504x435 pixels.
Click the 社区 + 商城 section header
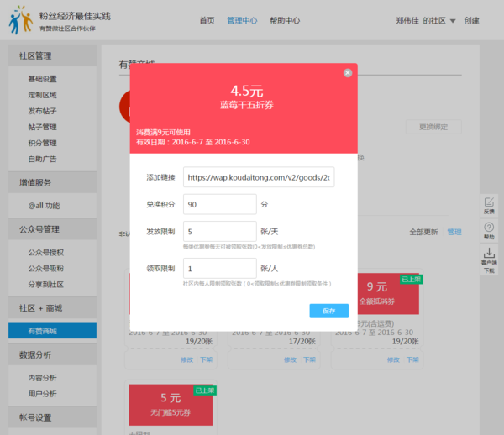click(x=52, y=308)
